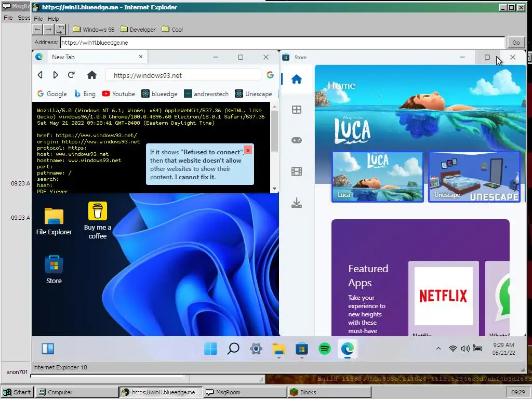Open the andrewstech bookmark
532x399 pixels.
[206, 94]
